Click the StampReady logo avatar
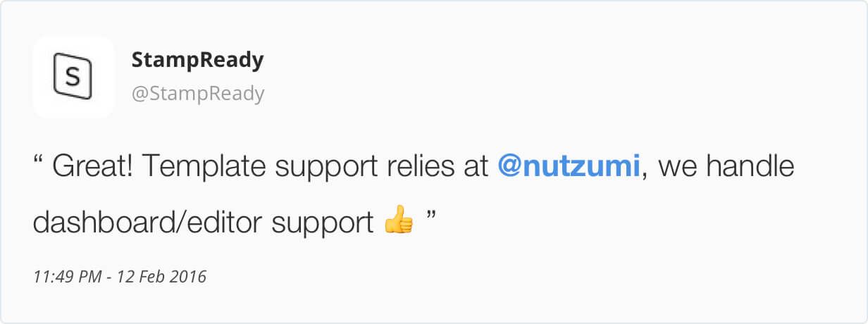 pyautogui.click(x=73, y=77)
